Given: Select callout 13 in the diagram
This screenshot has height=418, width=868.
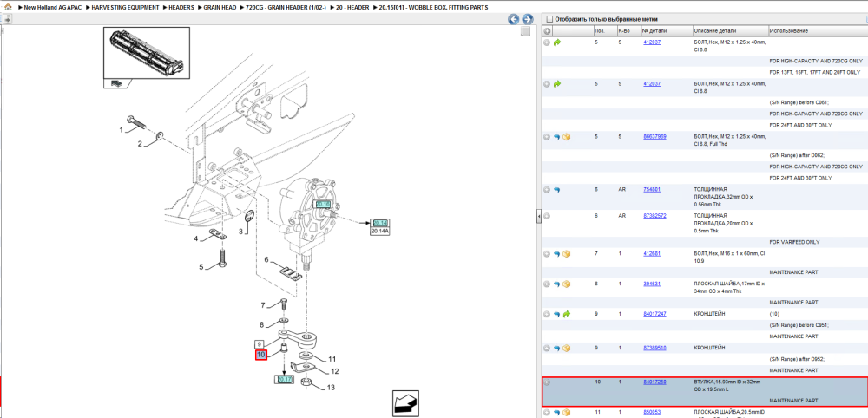Looking at the screenshot, I should click(x=331, y=388).
